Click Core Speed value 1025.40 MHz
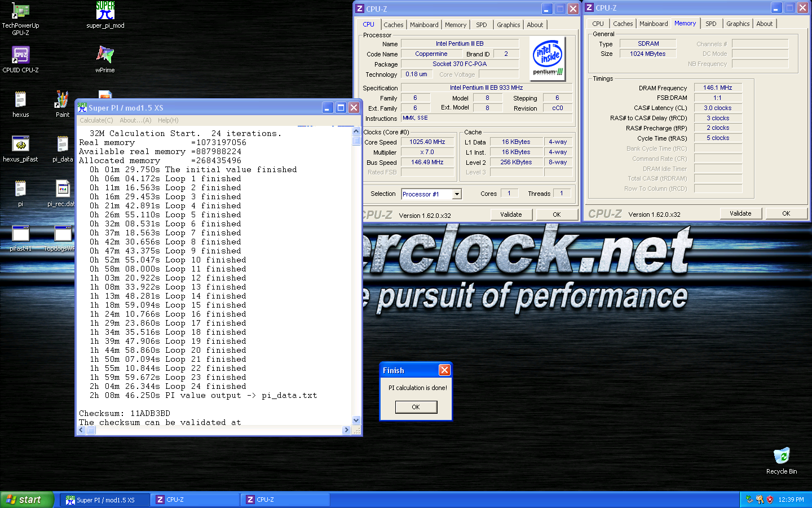The image size is (812, 508). 427,142
